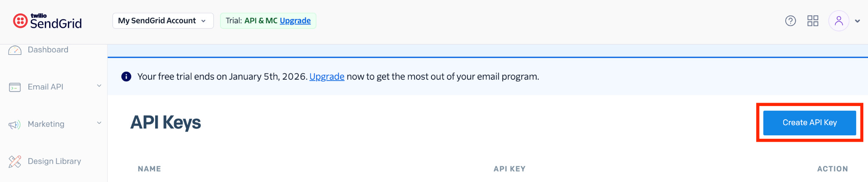Screen dimensions: 868x182
Task: Click the API KEY column header
Action: pos(509,169)
